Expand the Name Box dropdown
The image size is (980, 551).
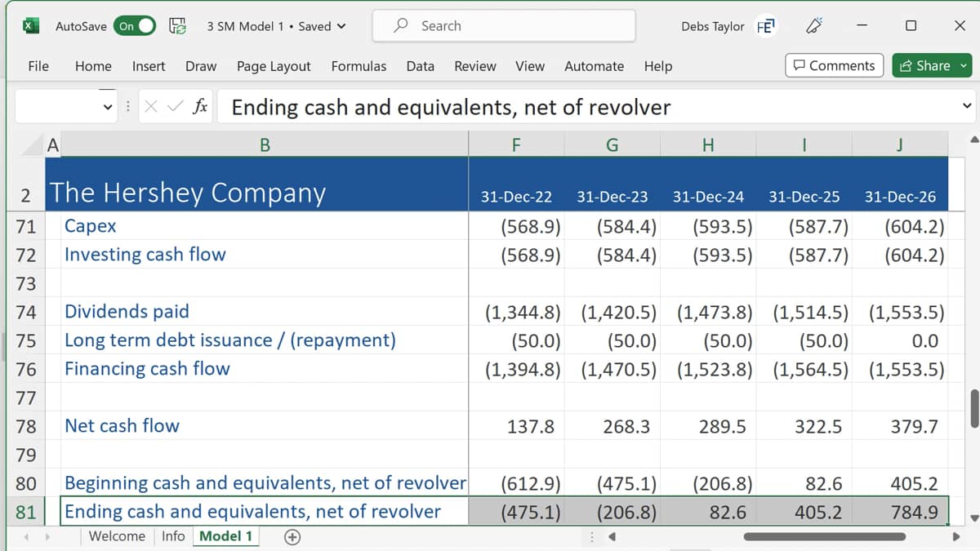(108, 107)
